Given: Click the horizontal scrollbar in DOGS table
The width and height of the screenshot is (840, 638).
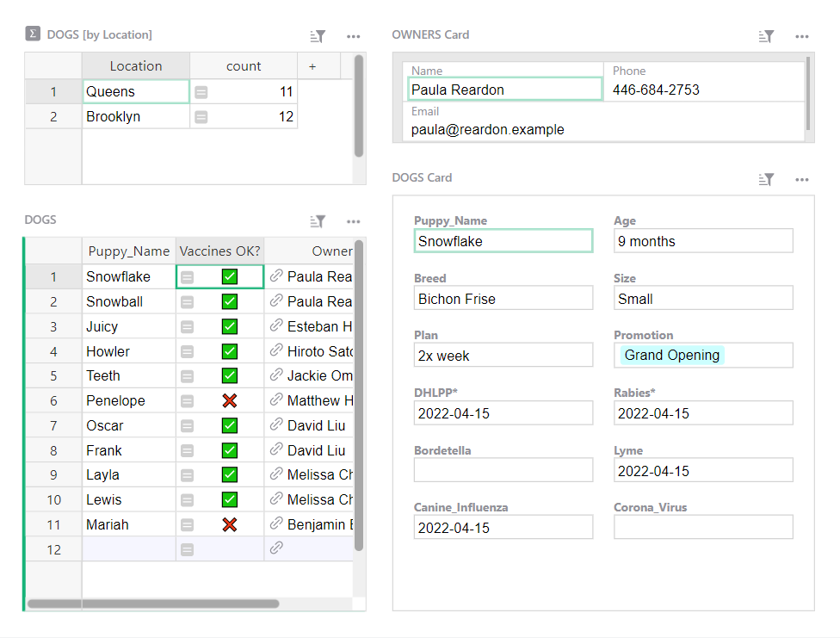Looking at the screenshot, I should [153, 604].
